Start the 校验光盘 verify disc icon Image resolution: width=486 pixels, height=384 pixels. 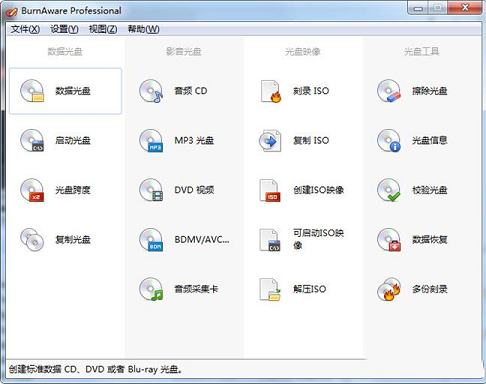389,190
